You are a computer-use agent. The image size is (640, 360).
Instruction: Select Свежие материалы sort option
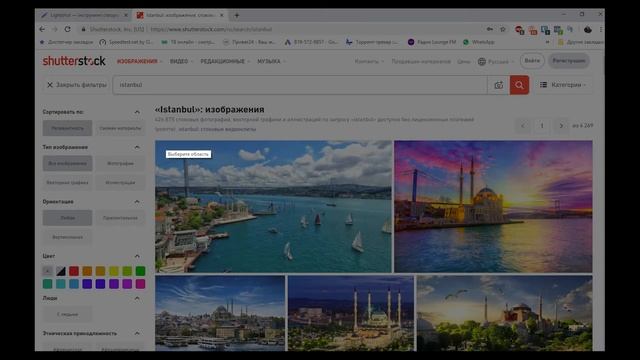point(120,128)
